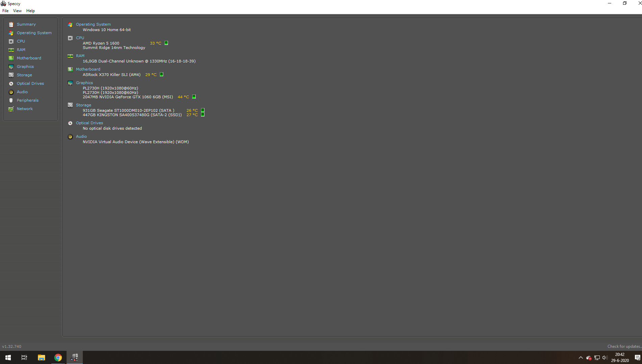This screenshot has width=642, height=364.
Task: Click the chip icon beside CPU heading
Action: pyautogui.click(x=70, y=38)
